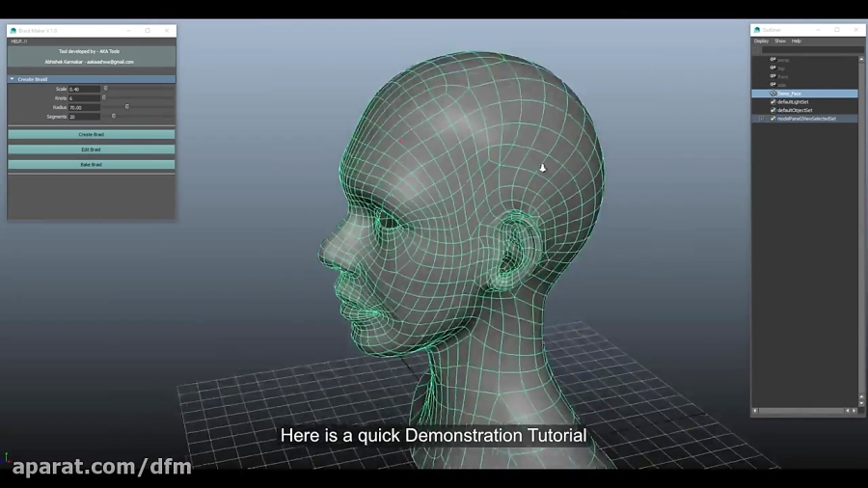The image size is (868, 488).
Task: Click the defaultLightSet set icon
Action: click(773, 102)
